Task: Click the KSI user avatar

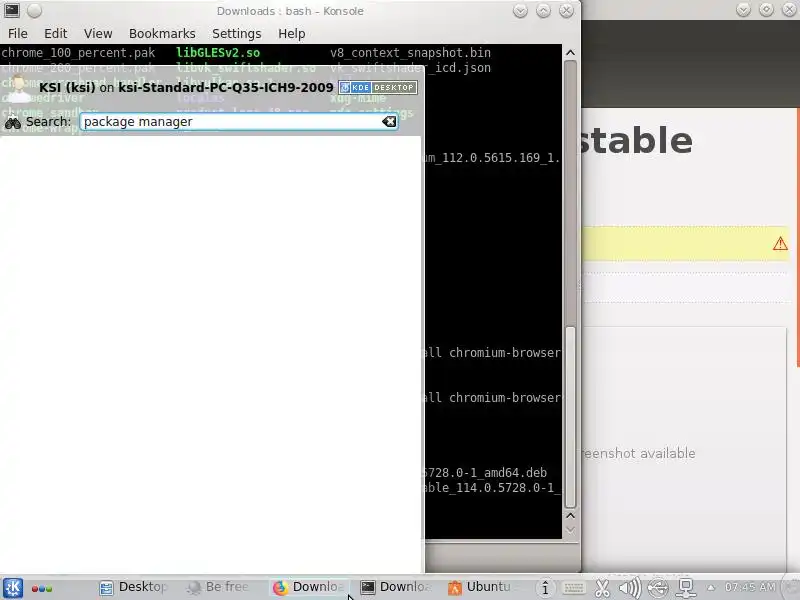Action: [x=19, y=89]
